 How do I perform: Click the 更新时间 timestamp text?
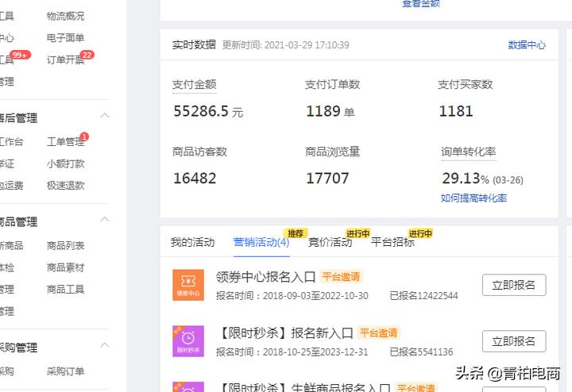tap(286, 44)
